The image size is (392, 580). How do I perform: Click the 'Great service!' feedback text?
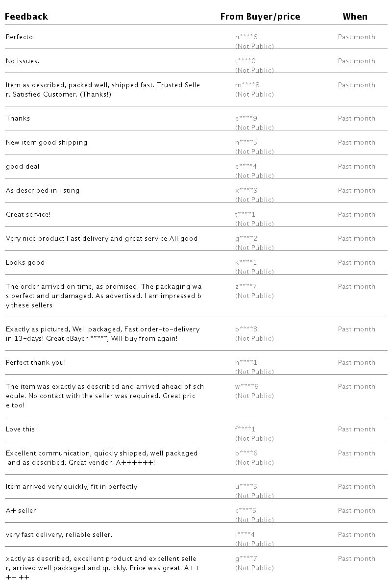tap(28, 215)
